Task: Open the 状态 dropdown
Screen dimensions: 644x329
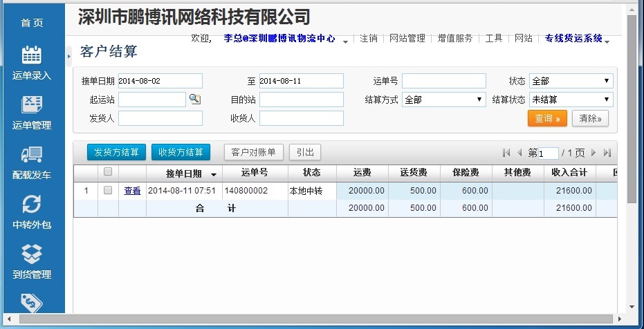Action: [571, 81]
